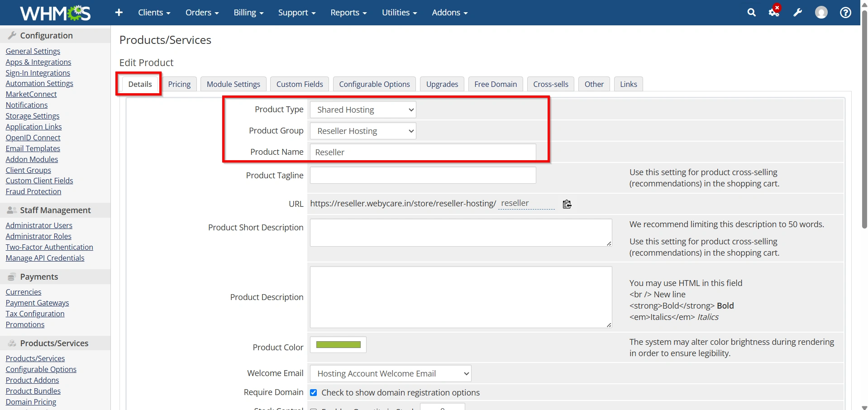
Task: Expand the Orders menu
Action: pos(202,13)
